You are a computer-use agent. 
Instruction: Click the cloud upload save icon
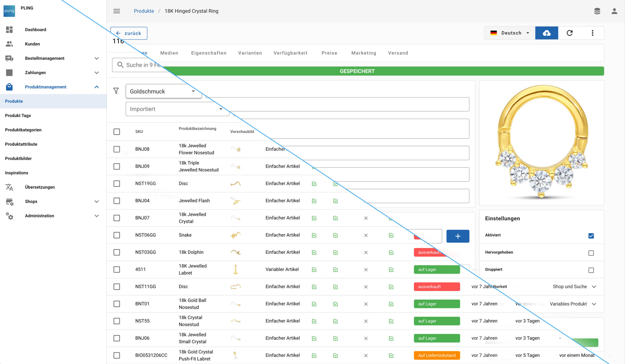click(546, 33)
